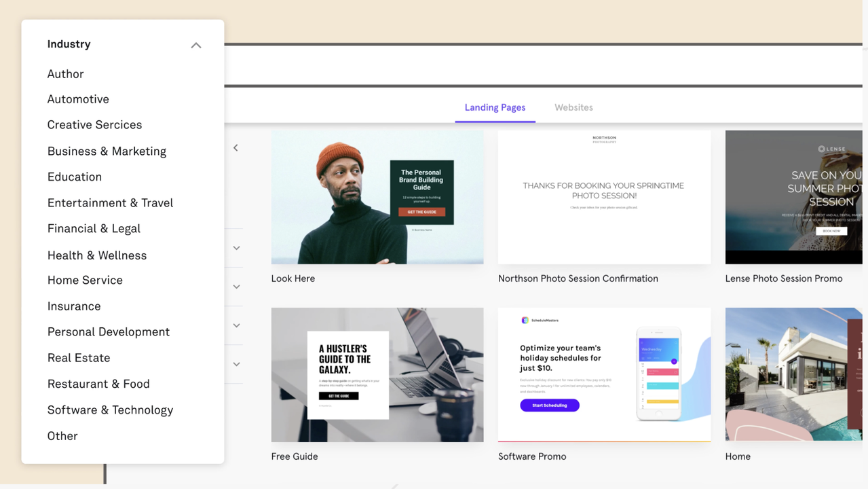This screenshot has width=868, height=489.
Task: Select the Landing Pages tab
Action: pyautogui.click(x=495, y=107)
